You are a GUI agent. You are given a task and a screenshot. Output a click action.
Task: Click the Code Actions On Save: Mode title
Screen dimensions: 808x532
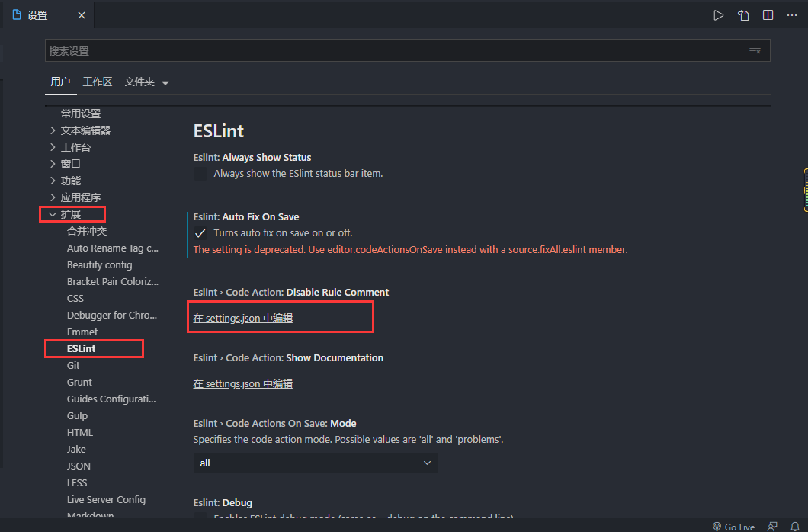274,423
